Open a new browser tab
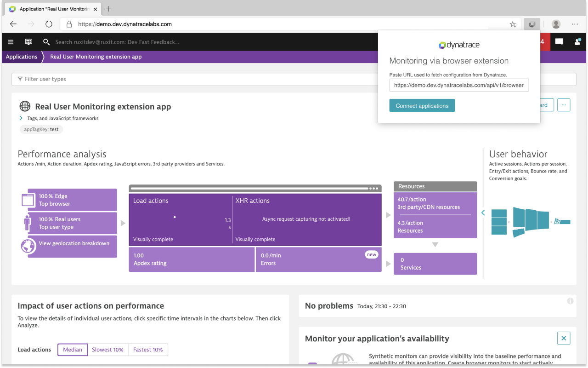This screenshot has height=368, width=588. click(108, 9)
